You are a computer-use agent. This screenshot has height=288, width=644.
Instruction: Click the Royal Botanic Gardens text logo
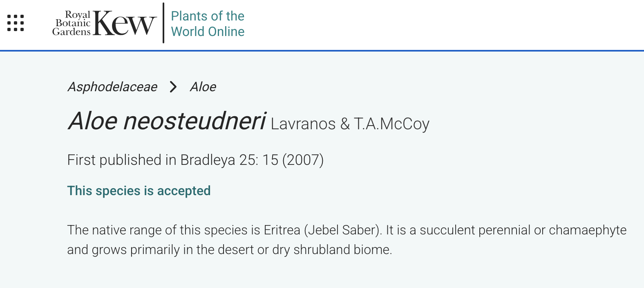coord(72,23)
